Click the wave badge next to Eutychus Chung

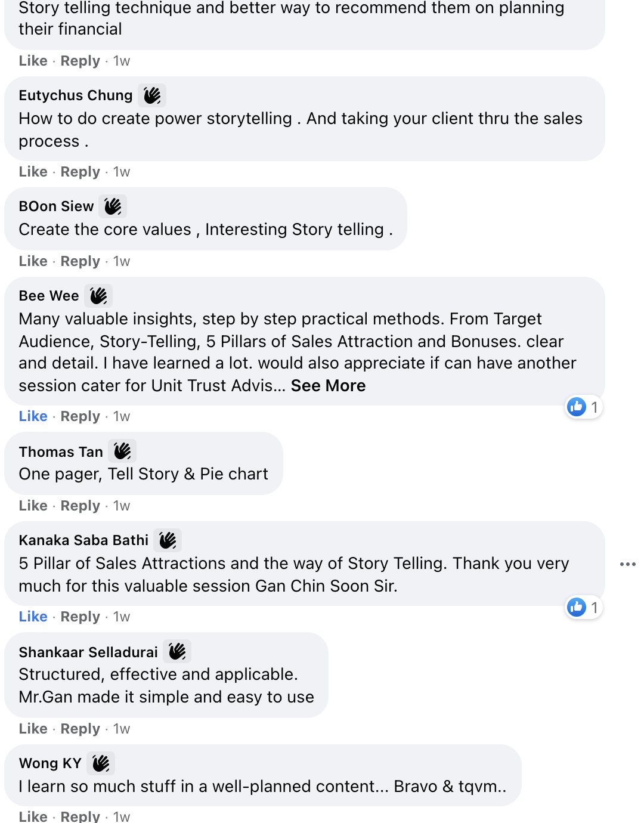[x=152, y=95]
